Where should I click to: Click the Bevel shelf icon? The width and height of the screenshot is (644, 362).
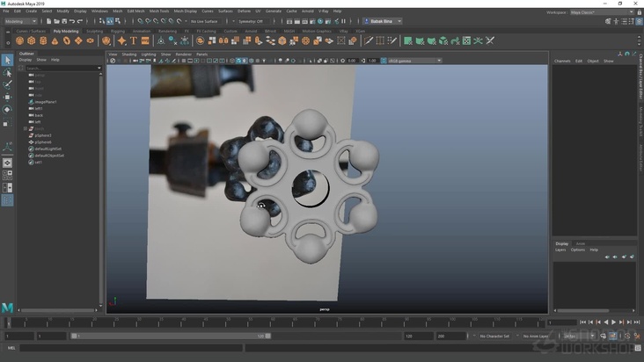pos(282,40)
